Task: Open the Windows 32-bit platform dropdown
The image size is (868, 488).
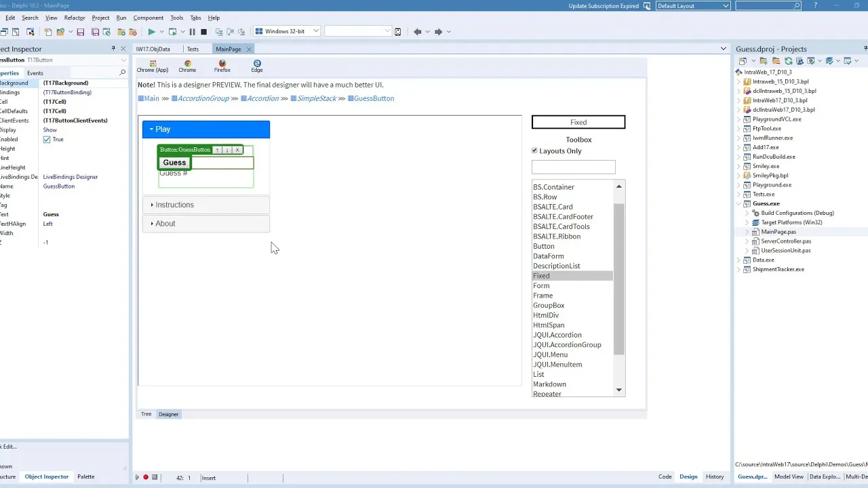Action: 316,31
